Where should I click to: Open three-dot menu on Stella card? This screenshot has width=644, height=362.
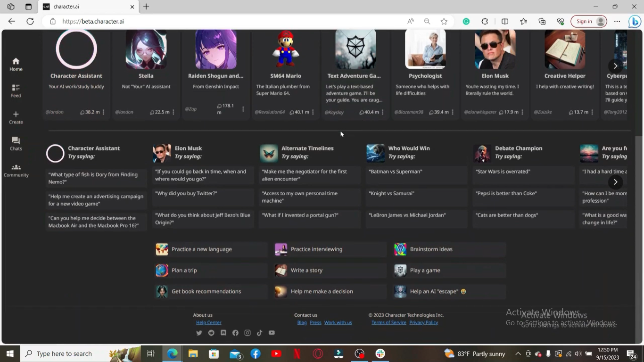point(173,112)
